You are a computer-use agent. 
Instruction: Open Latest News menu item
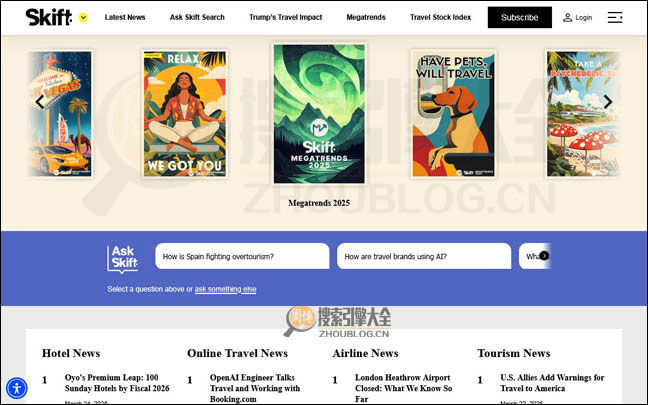pos(125,17)
